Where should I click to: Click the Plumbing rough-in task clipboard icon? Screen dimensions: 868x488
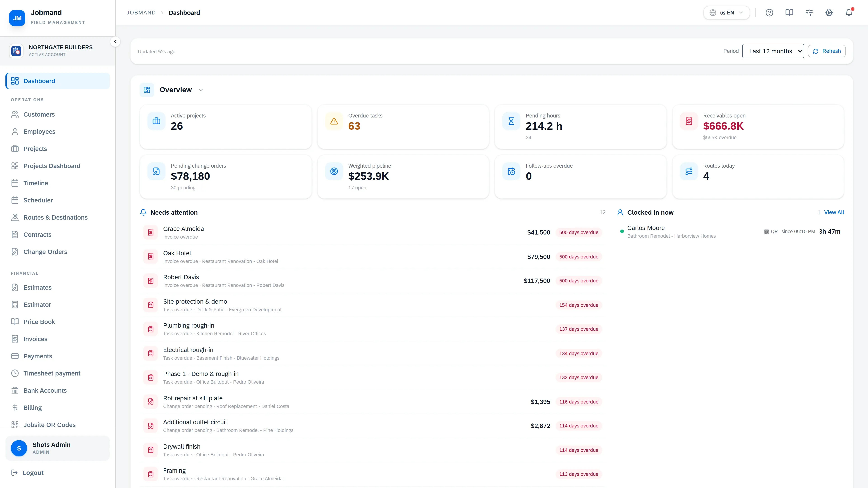[x=151, y=329]
